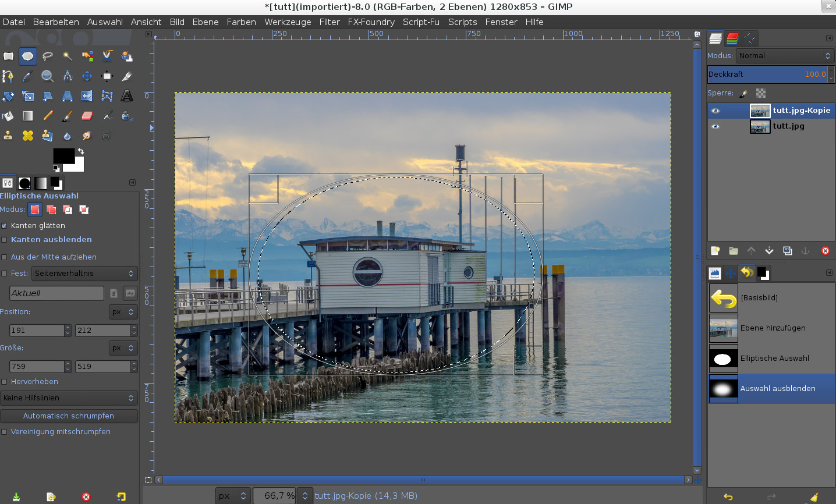
Task: Open the Modus Normal dropdown
Action: [x=784, y=56]
